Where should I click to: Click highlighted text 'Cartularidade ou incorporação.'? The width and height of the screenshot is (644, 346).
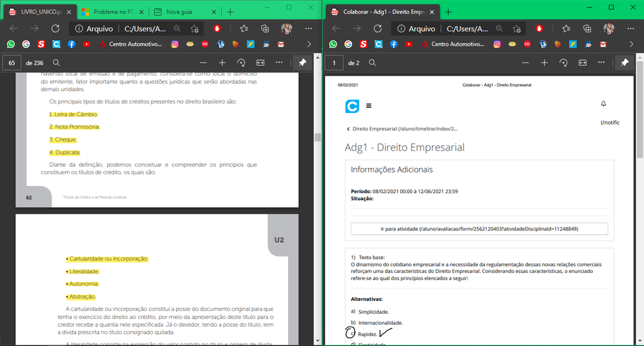click(x=107, y=259)
